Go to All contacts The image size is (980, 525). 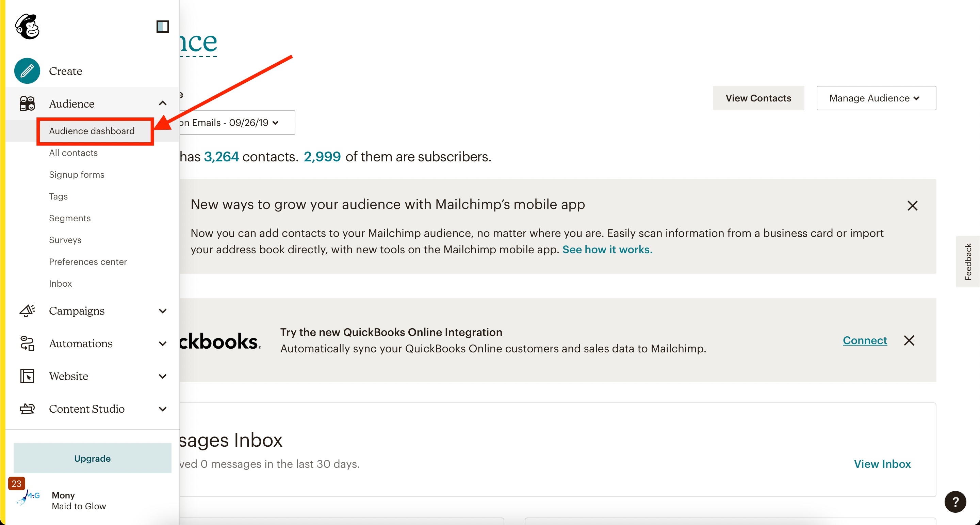coord(73,153)
